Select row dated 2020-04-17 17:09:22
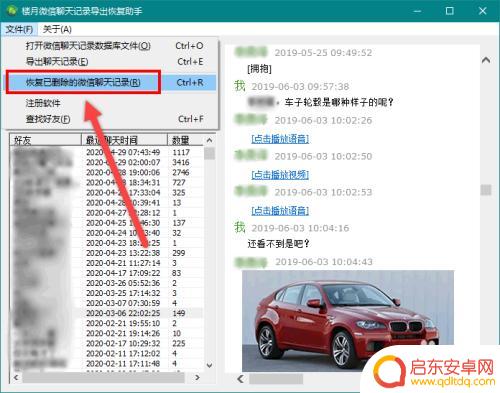This screenshot has height=393, width=500. (x=107, y=273)
